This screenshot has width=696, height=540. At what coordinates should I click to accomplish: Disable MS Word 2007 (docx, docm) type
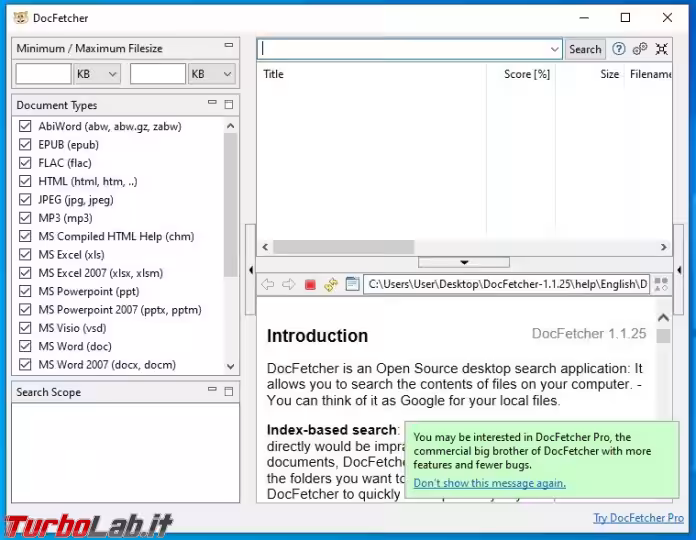25,365
